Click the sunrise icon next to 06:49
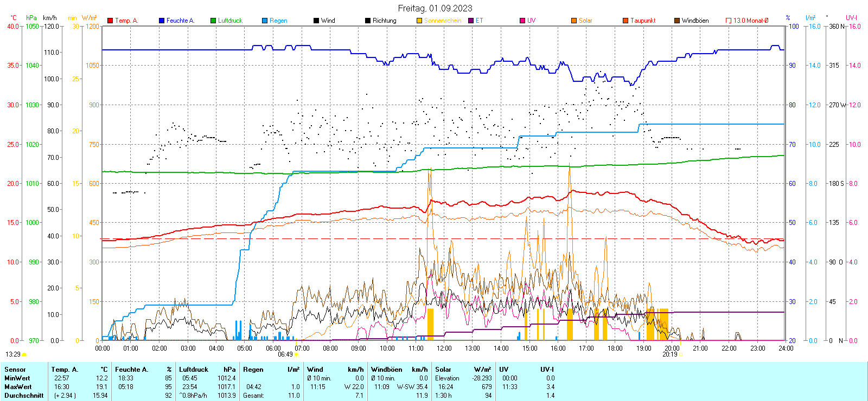 (297, 355)
